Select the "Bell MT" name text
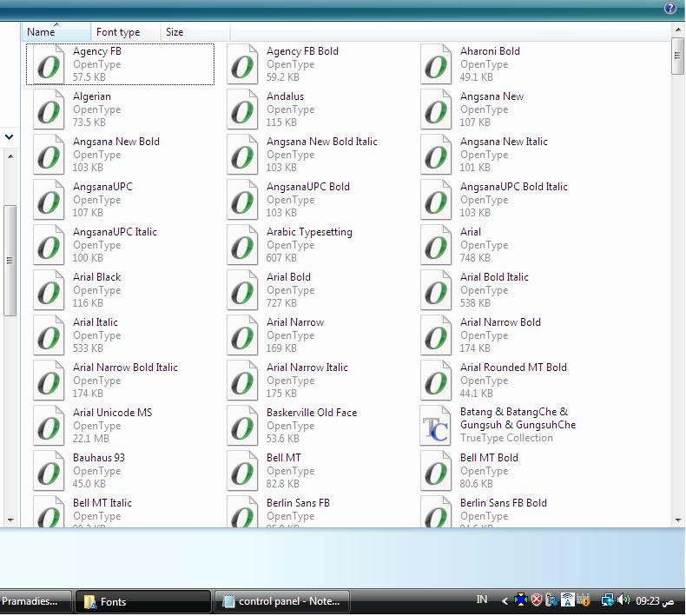 (283, 457)
